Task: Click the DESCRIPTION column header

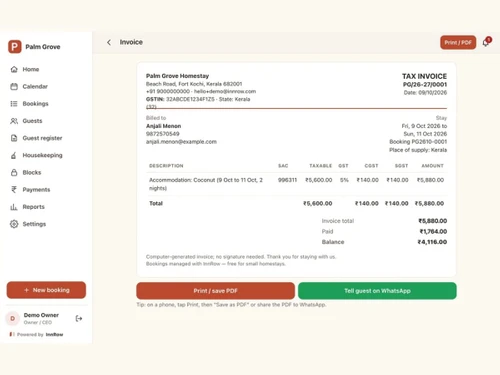Action: 166,166
